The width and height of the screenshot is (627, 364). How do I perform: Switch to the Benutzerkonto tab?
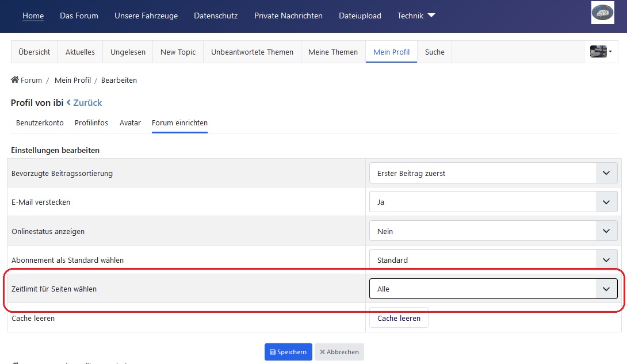click(40, 123)
